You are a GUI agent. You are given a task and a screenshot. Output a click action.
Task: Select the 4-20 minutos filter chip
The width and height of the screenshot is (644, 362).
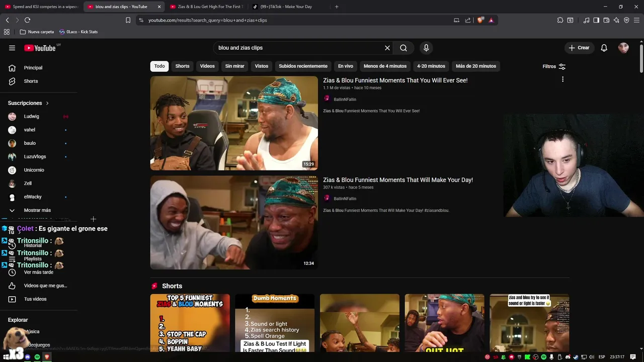point(431,66)
